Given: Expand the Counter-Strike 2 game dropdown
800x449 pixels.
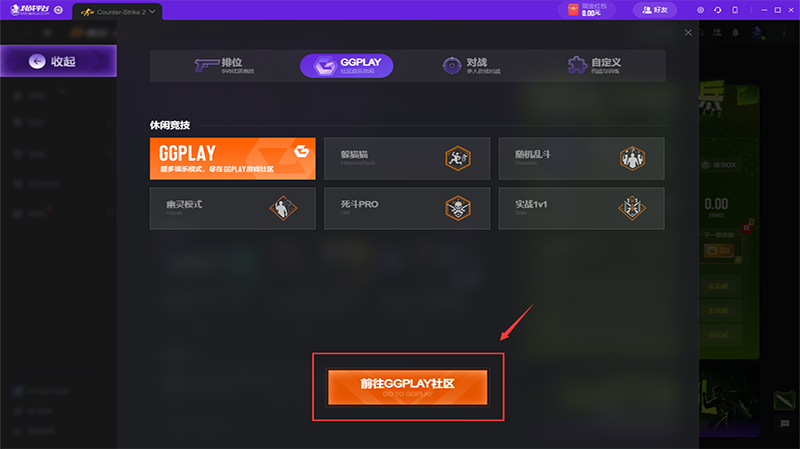Looking at the screenshot, I should pos(152,12).
